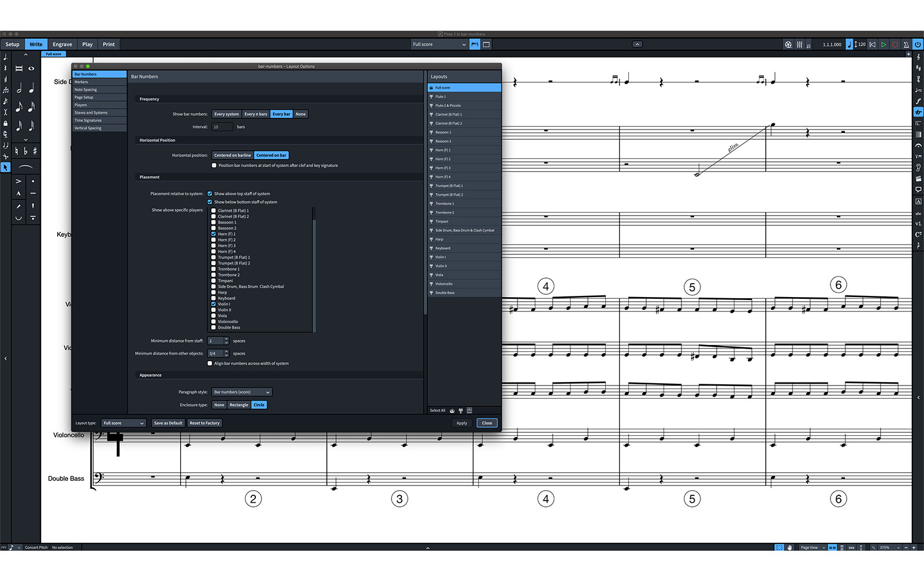Open the Vertical Spacing category
Viewport: 924px width, 582px height.
(x=99, y=128)
